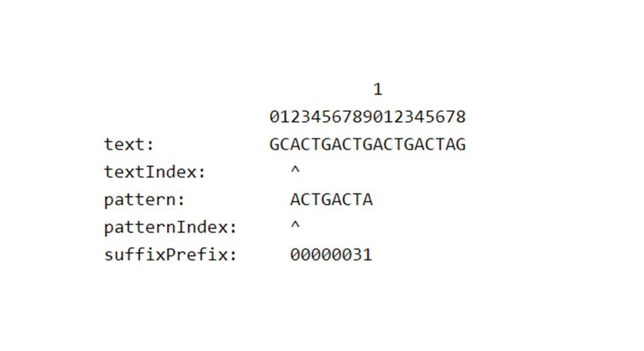The image size is (644, 351).
Task: Select the text sequence GCACTGACTGACTGACTAG
Action: pos(367,145)
